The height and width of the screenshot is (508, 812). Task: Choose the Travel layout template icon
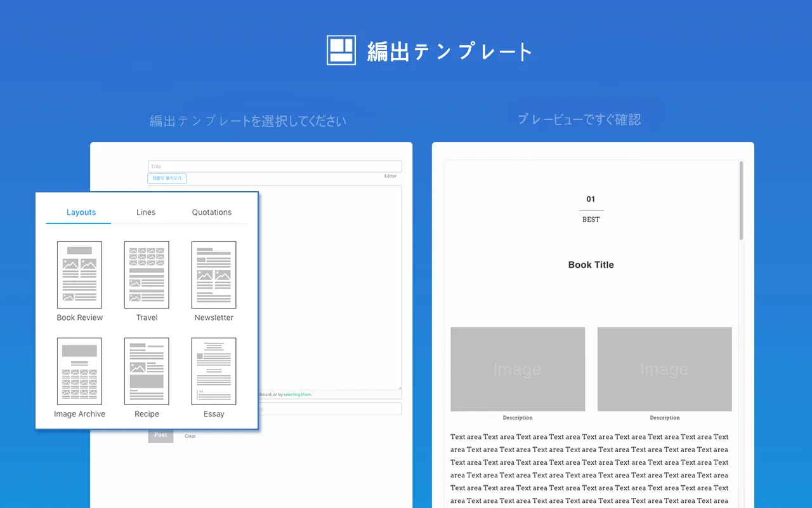[147, 275]
